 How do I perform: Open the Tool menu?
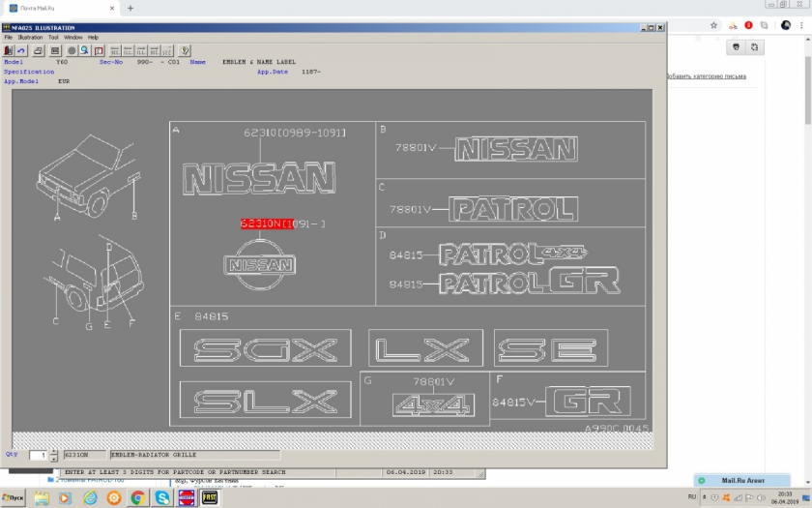53,38
